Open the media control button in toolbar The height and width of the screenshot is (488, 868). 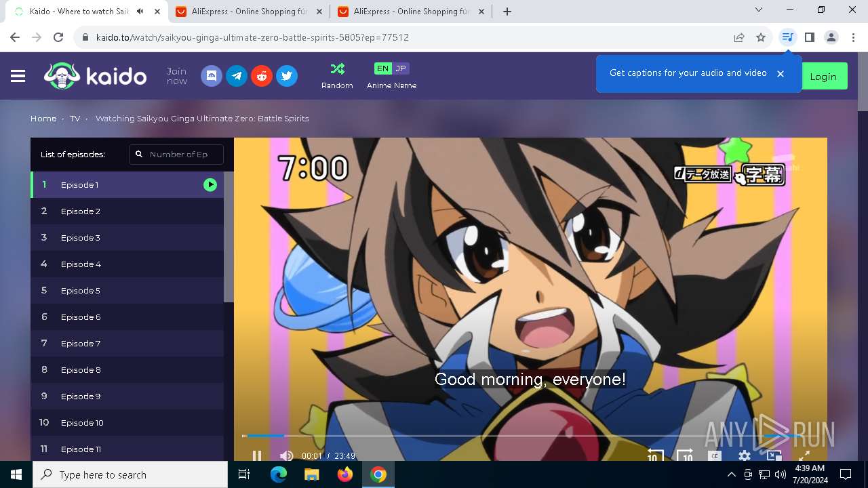[x=787, y=37]
